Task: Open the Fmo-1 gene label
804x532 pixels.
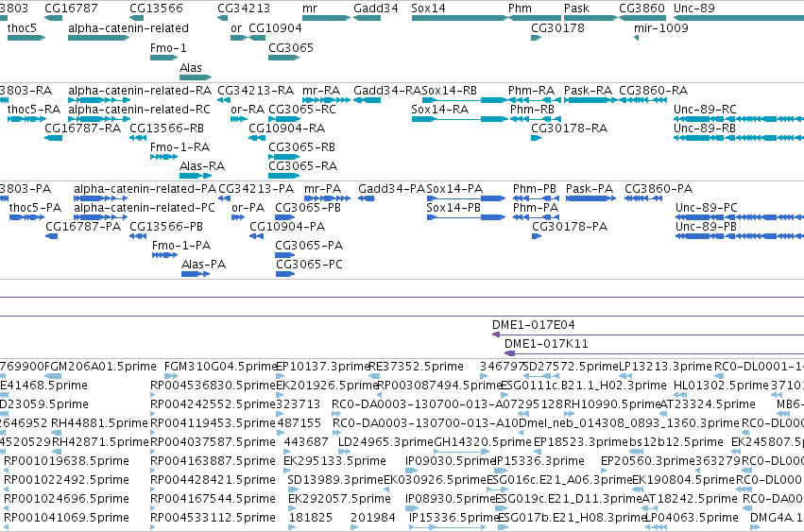Action: (168, 48)
